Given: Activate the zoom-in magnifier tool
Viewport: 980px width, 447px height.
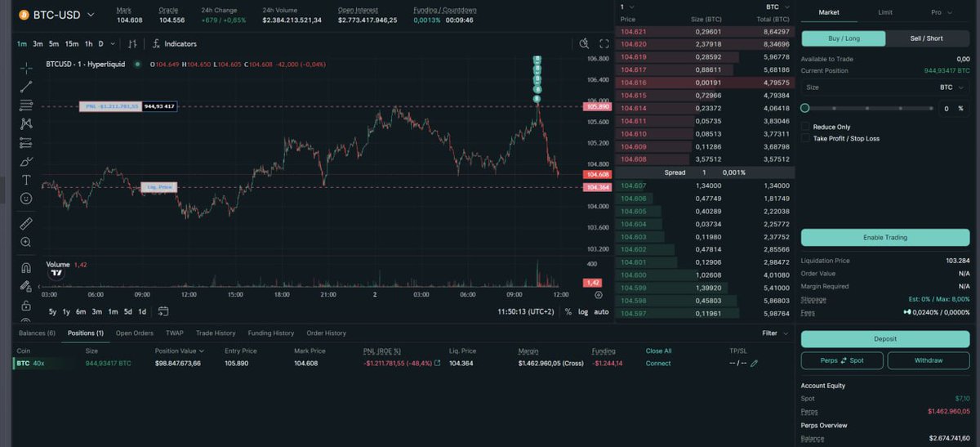Looking at the screenshot, I should pos(26,242).
